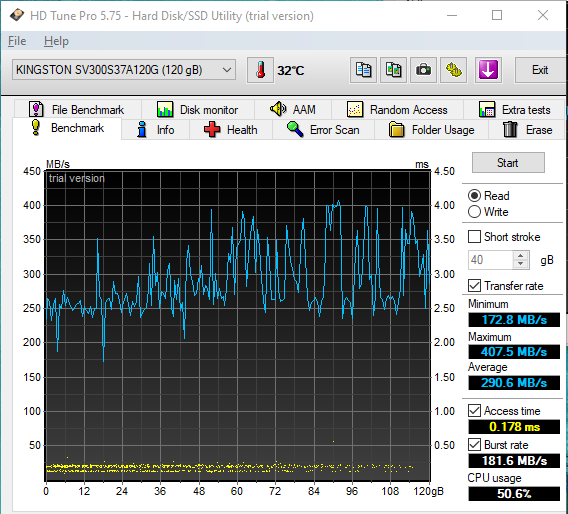Decrease short stroke value with down arrow
Viewport: 568px width, 514px height.
click(521, 264)
